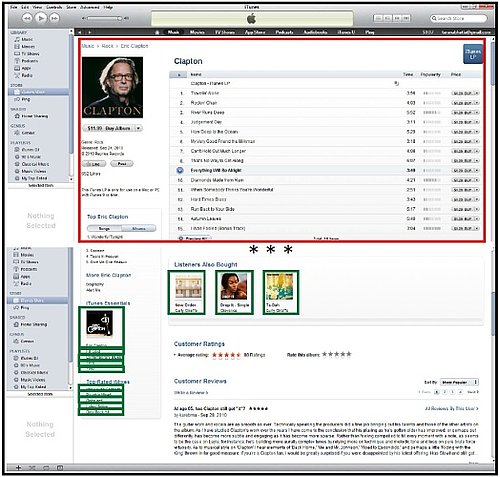Switch to the iTunes U tab
This screenshot has height=477, width=500.
point(346,32)
